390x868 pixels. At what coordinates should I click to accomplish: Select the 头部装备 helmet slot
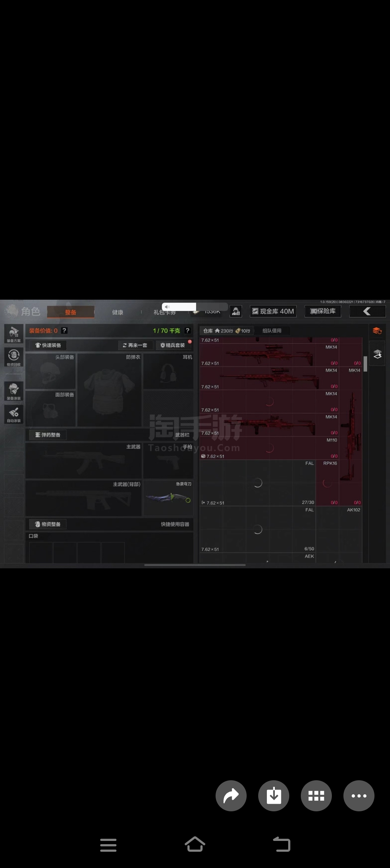click(51, 371)
